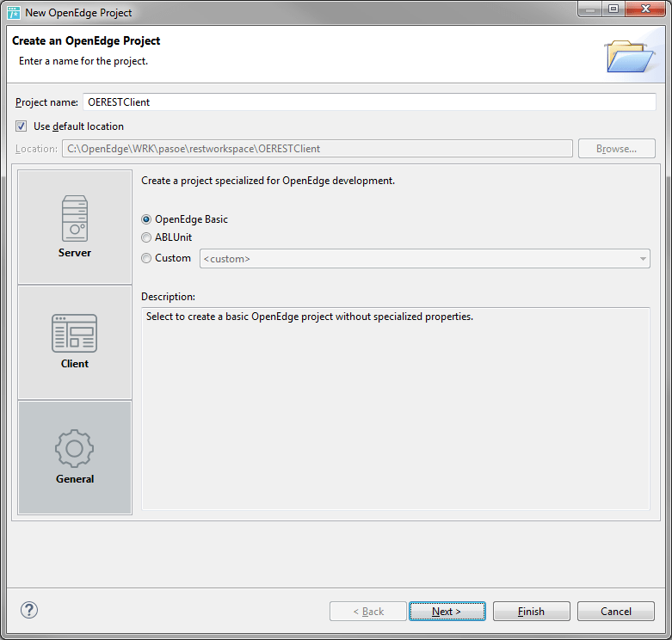Click the folder banner image
Image resolution: width=672 pixels, height=640 pixels.
[629, 56]
